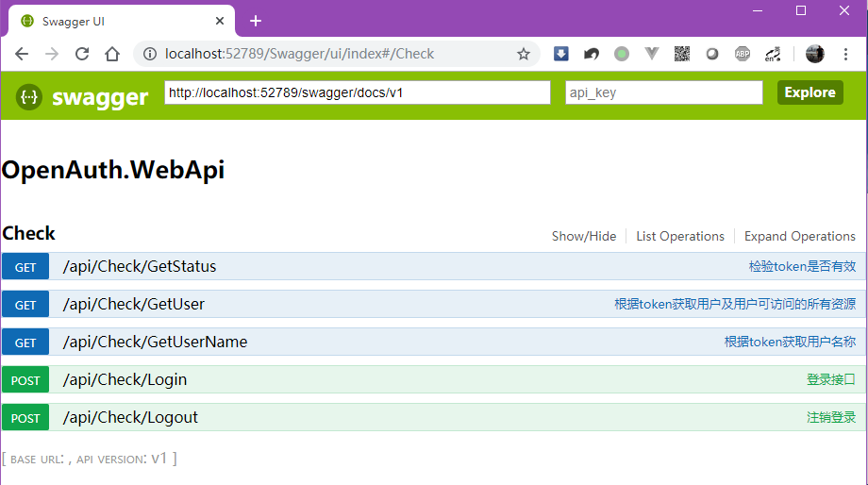Bookmark this page with the star icon
Image resolution: width=868 pixels, height=485 pixels.
pyautogui.click(x=524, y=54)
